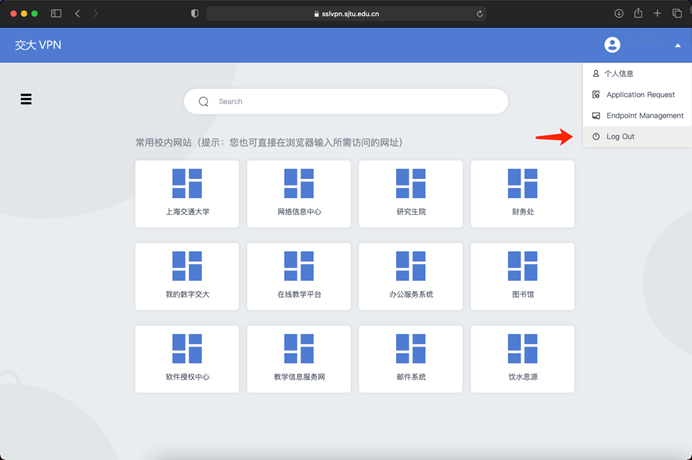Open the 图书馆 tile icon
This screenshot has width=692, height=460.
tap(523, 266)
